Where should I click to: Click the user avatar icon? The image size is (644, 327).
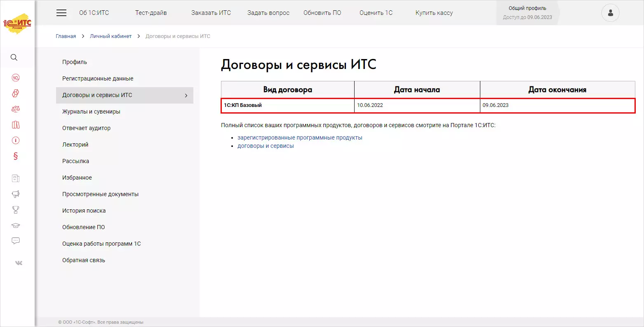point(610,13)
